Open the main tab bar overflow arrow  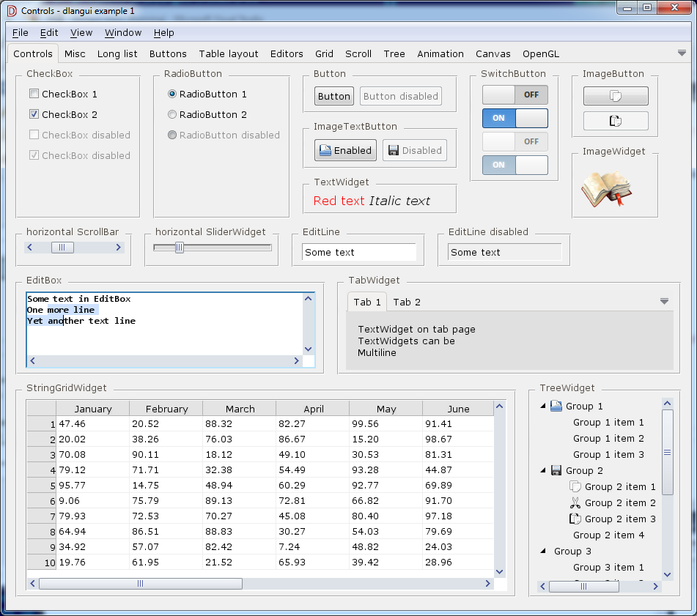coord(682,53)
